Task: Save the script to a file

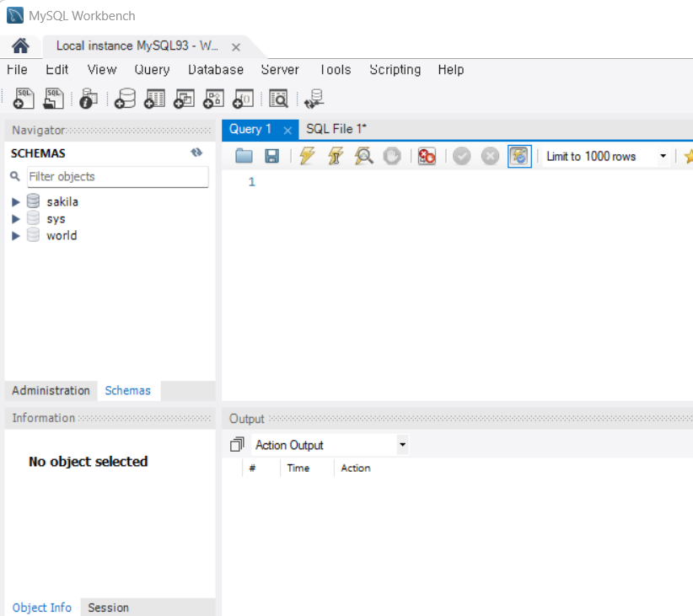Action: click(271, 156)
